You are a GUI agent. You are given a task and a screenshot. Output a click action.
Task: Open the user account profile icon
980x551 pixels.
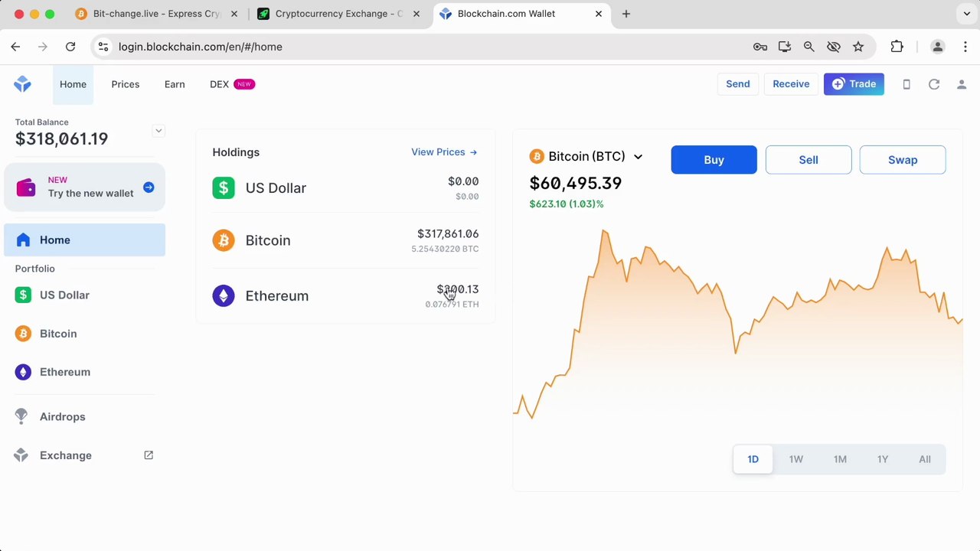point(962,84)
